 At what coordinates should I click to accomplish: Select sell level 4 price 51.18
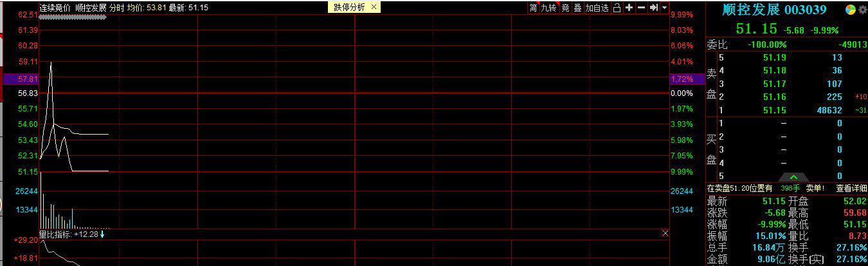pos(774,70)
